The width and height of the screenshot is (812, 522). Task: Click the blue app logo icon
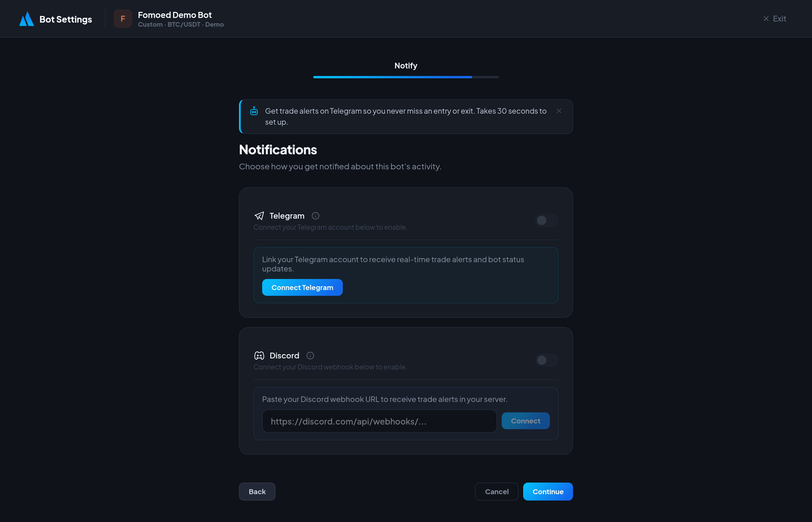26,19
